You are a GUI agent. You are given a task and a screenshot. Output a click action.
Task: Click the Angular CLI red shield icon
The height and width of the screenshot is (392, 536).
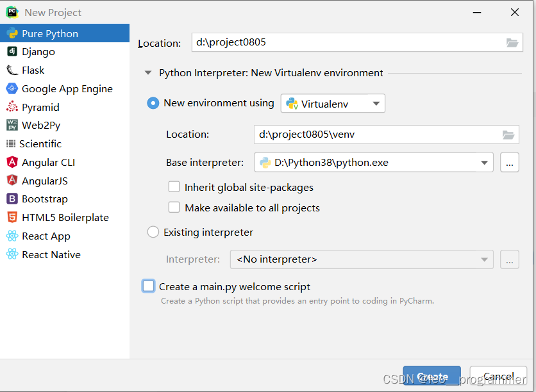[x=12, y=162]
